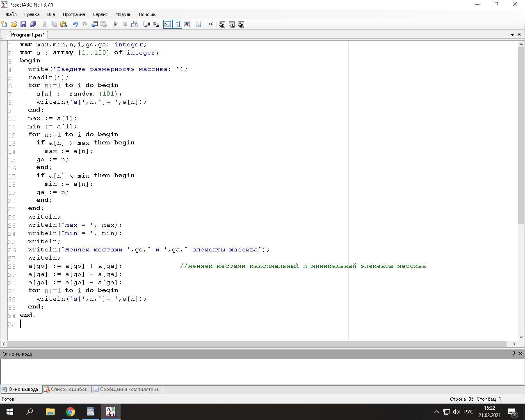
Task: Show hidden system tray icons
Action: click(436, 412)
